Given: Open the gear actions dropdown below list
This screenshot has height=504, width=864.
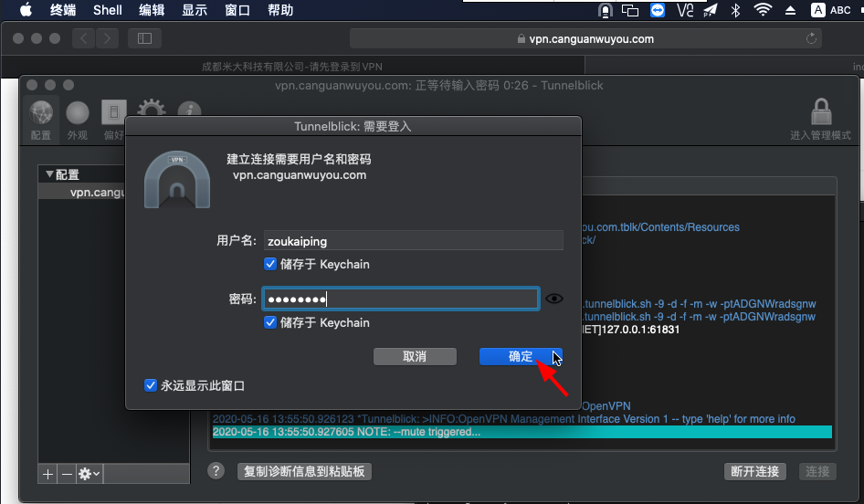Looking at the screenshot, I should click(90, 474).
